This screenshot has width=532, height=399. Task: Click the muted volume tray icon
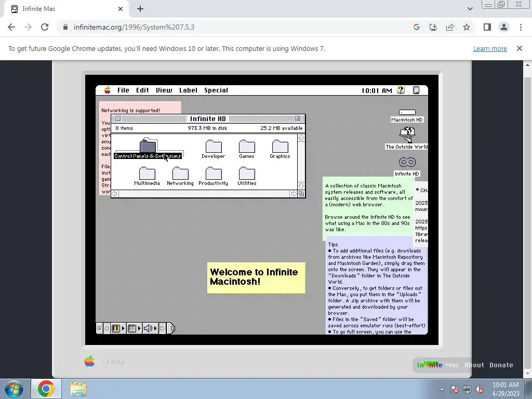click(x=480, y=390)
